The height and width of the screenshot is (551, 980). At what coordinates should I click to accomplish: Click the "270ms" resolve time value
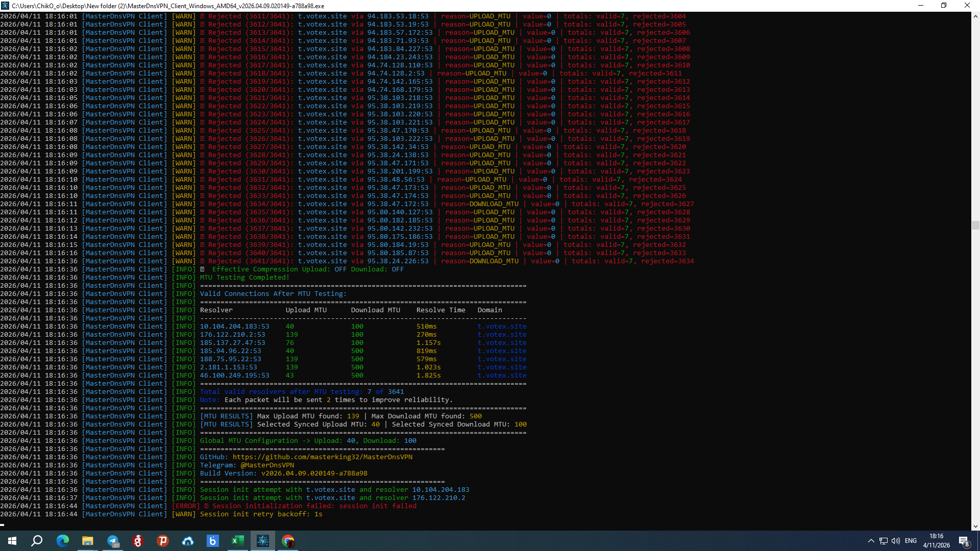coord(426,335)
